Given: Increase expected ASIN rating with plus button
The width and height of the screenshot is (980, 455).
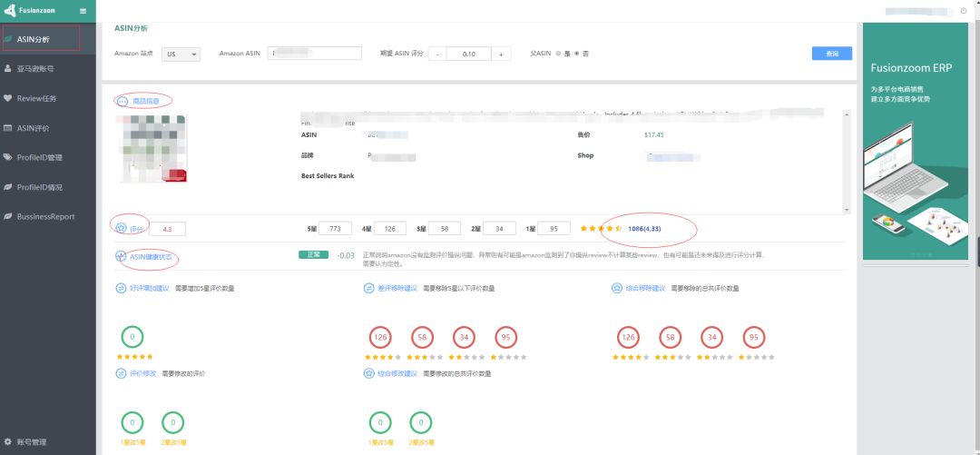Looking at the screenshot, I should pos(501,54).
